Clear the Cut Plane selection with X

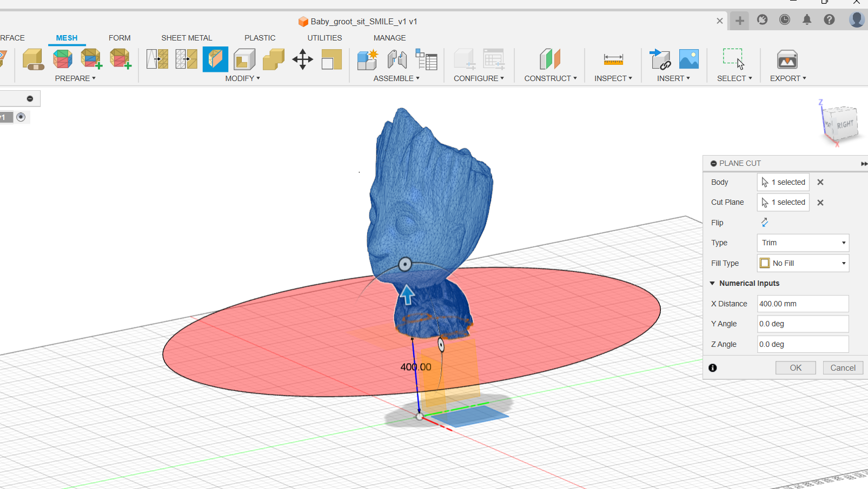820,203
